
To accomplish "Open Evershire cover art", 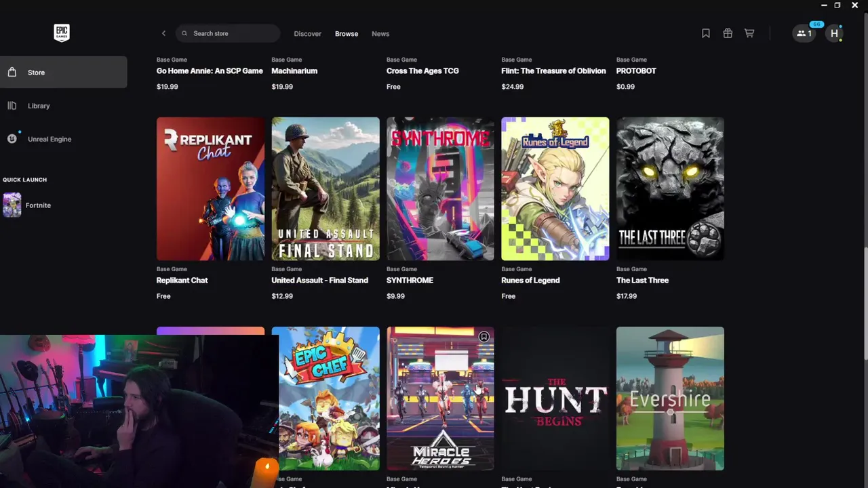I will tap(670, 399).
